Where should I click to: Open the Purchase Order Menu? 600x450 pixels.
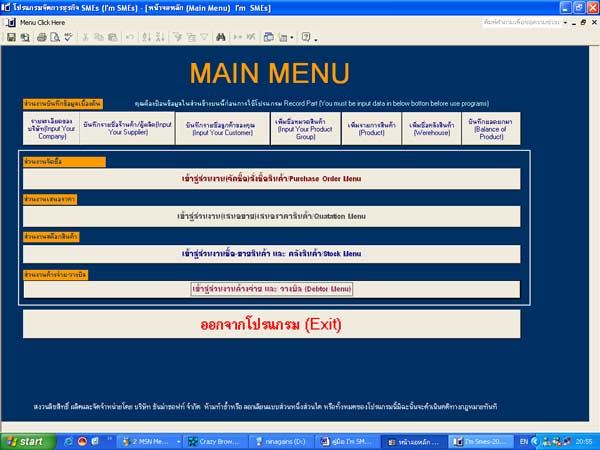click(272, 178)
